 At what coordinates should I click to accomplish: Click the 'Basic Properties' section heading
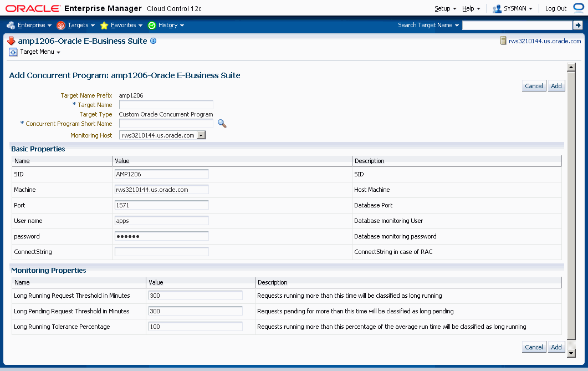point(38,149)
